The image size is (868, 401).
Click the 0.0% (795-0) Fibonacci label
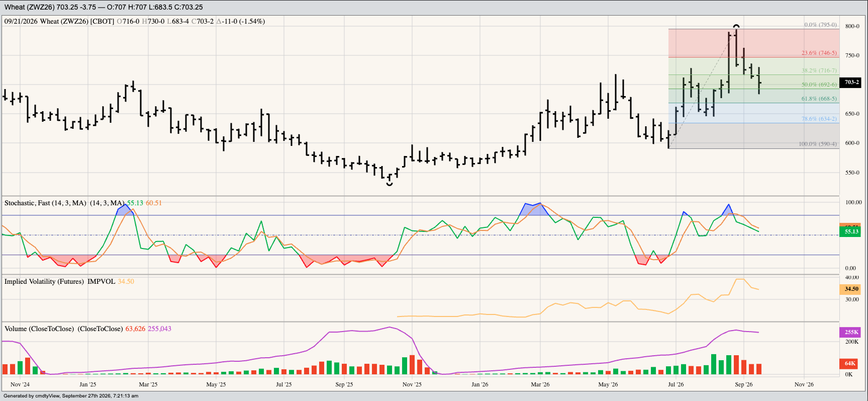point(821,25)
